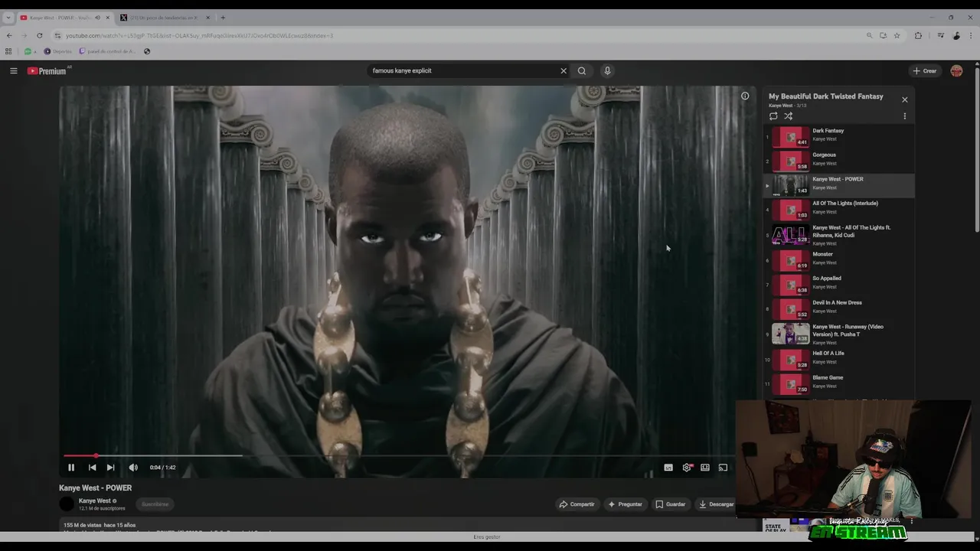
Task: Play Hell Of A Life
Action: click(x=839, y=360)
